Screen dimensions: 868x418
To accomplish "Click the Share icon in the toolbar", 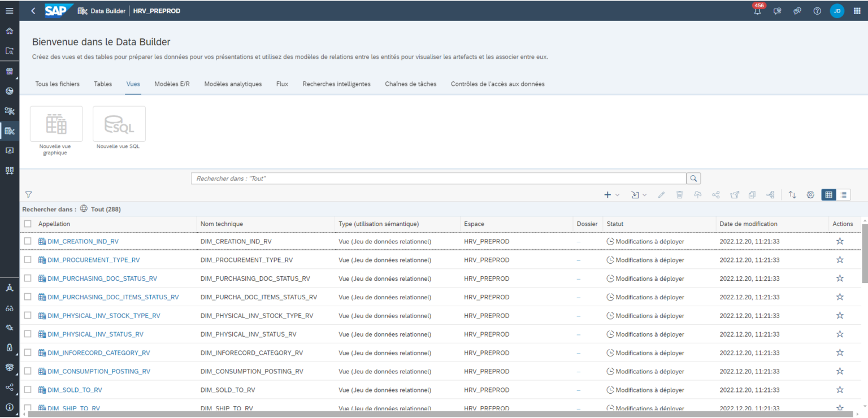I will click(x=715, y=194).
